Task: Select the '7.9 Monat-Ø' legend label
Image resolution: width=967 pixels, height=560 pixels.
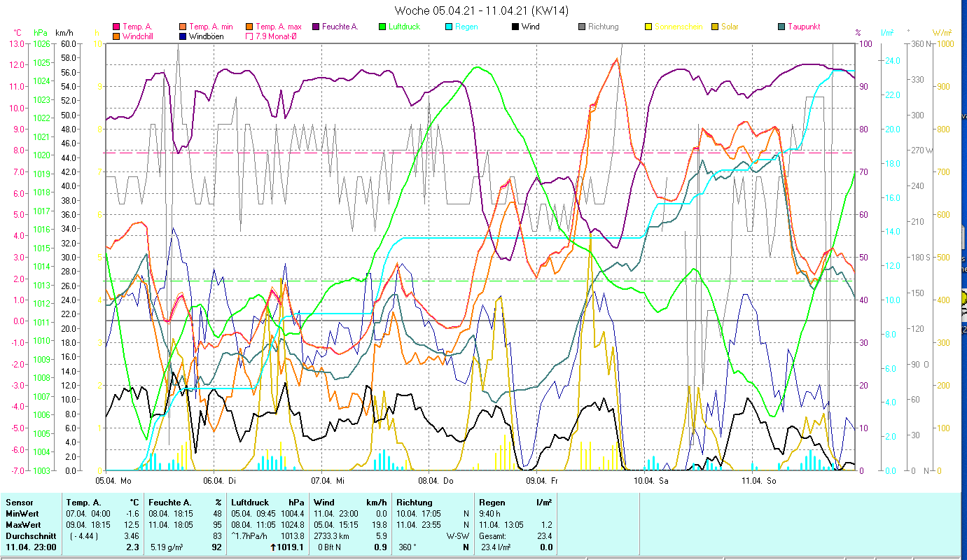Action: [277, 36]
